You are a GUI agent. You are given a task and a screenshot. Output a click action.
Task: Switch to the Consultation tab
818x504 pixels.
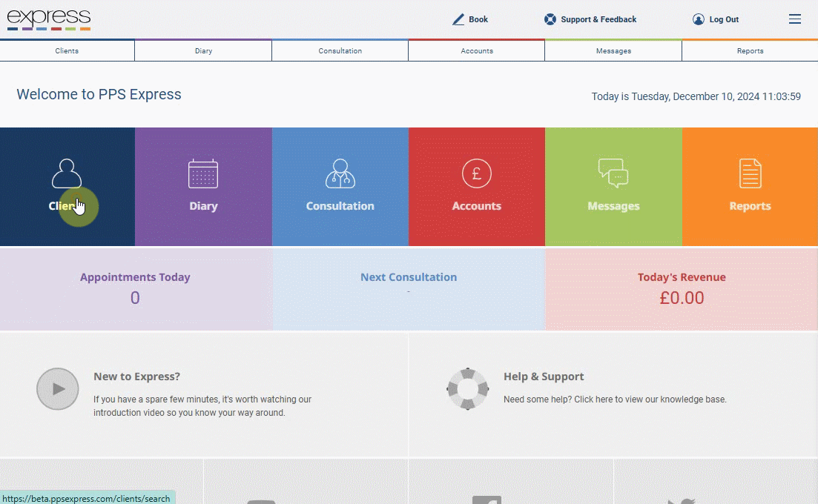[x=340, y=50]
